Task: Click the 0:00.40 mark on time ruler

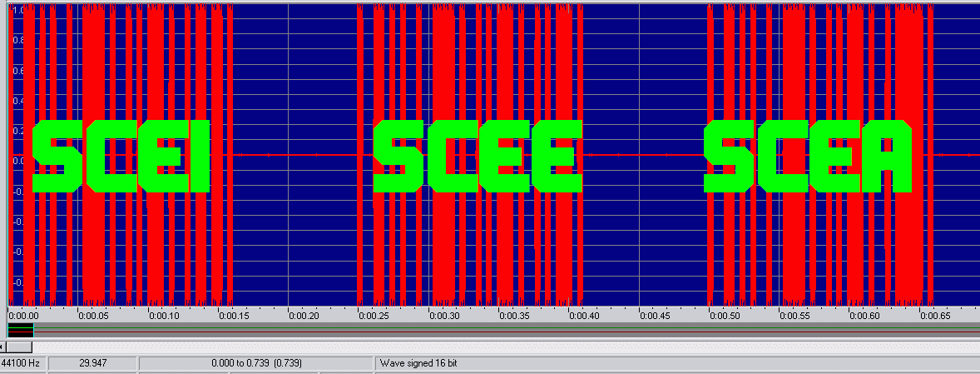Action: (x=584, y=316)
